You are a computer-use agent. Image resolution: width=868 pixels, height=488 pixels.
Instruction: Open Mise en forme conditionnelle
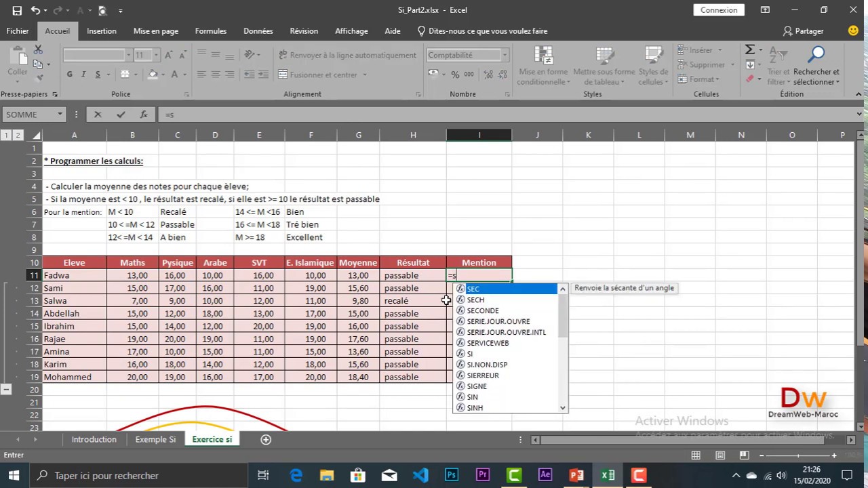[543, 66]
